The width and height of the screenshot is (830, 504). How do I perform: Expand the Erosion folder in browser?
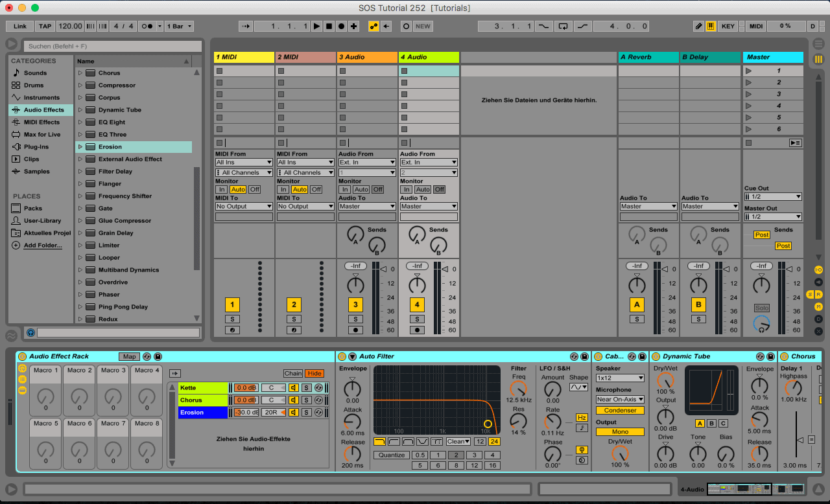pos(80,147)
